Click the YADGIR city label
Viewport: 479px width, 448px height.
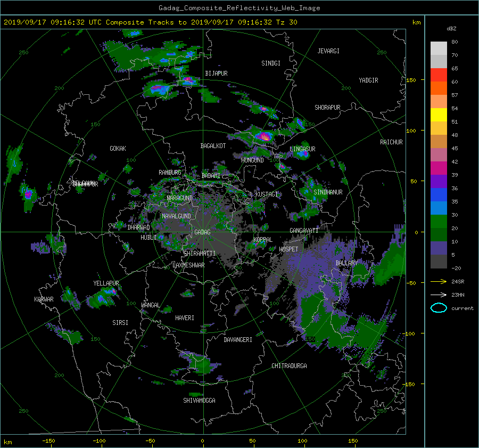pos(368,80)
